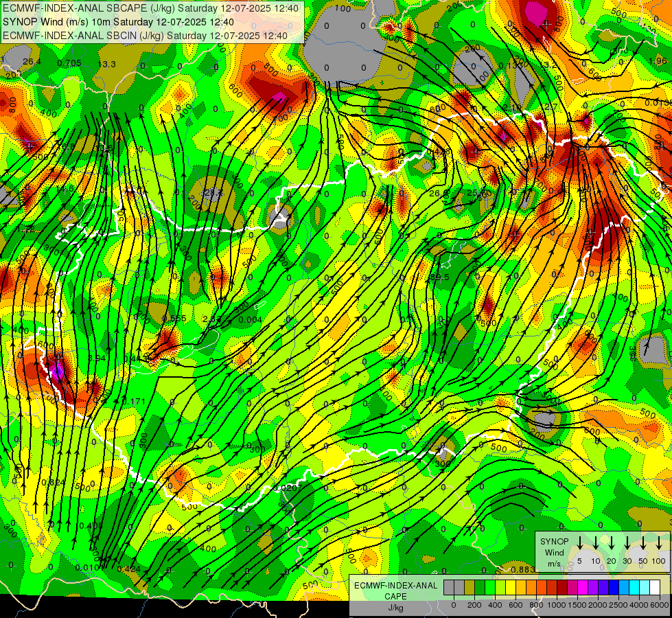Click the 26.4 value on the map
The width and height of the screenshot is (672, 618).
click(32, 62)
